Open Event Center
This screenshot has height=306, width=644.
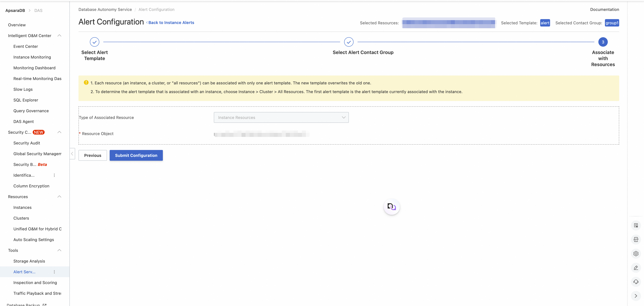tap(25, 46)
